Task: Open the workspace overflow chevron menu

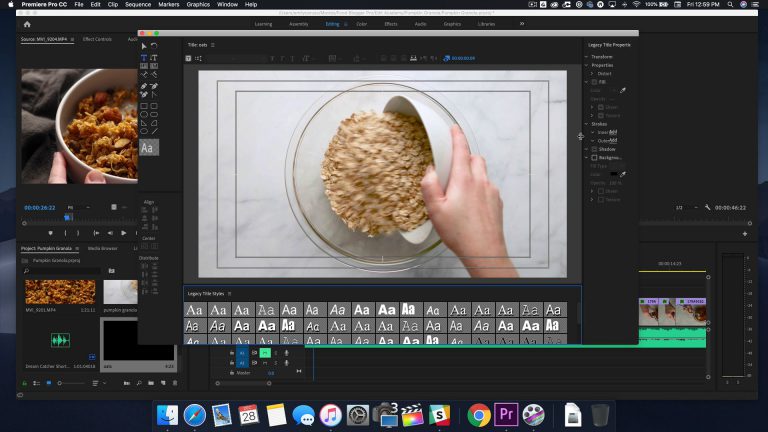Action: click(x=522, y=24)
